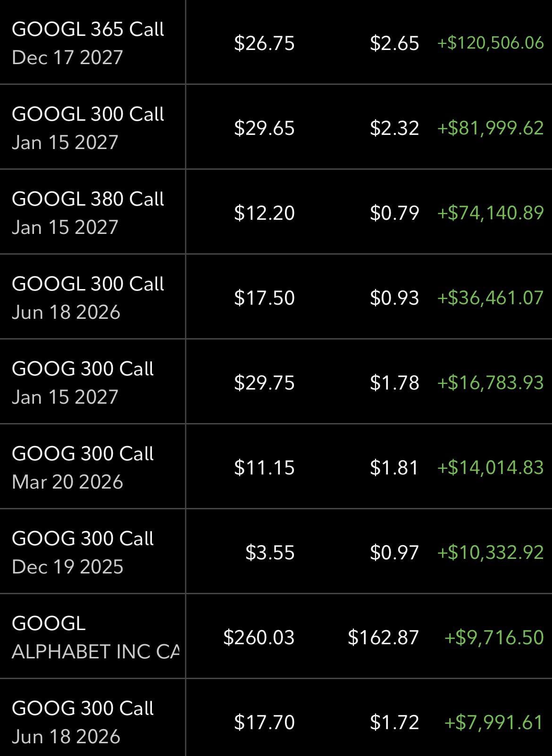Image resolution: width=552 pixels, height=756 pixels.
Task: Select the $162.87 cost basis value
Action: [383, 637]
